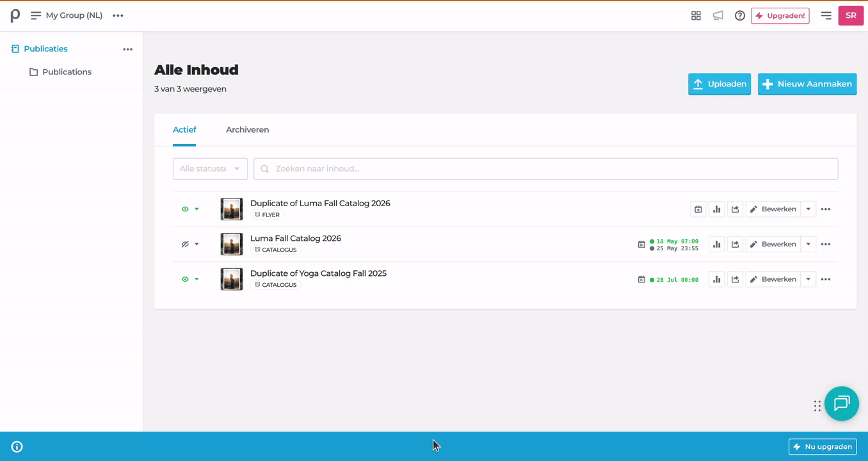Focus the Zoeken naar inhoud search field

546,169
